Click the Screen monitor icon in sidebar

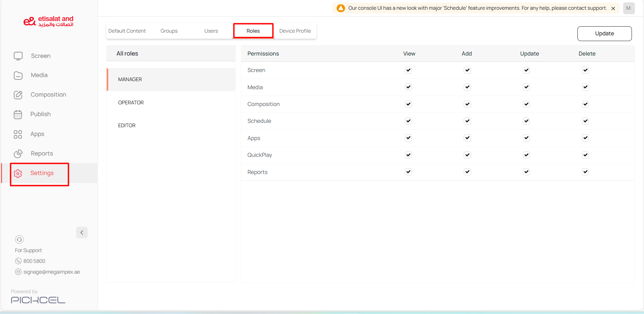pyautogui.click(x=18, y=56)
